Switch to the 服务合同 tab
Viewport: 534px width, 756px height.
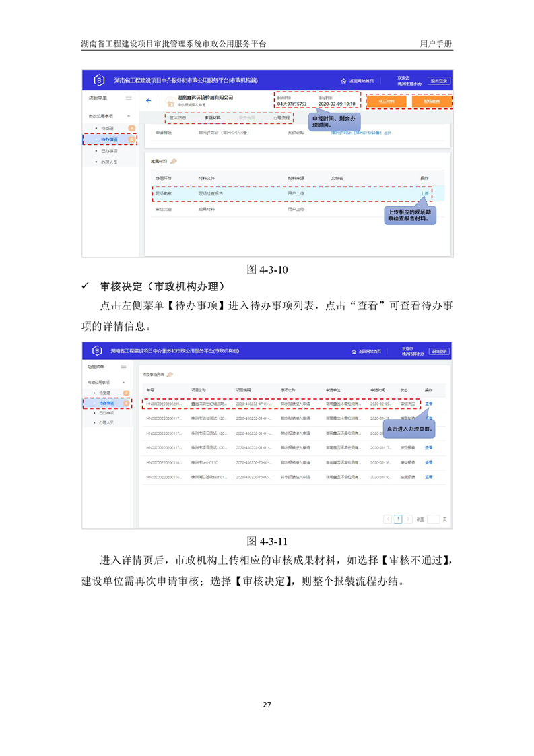(247, 118)
